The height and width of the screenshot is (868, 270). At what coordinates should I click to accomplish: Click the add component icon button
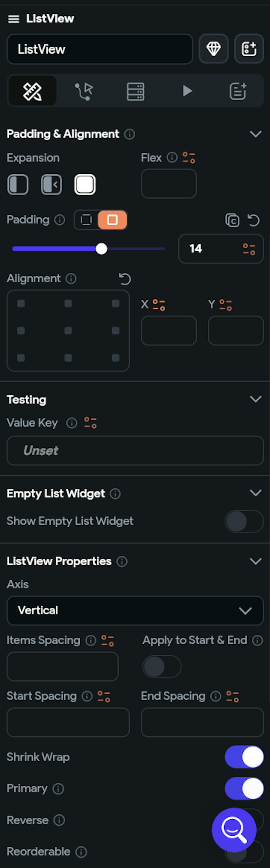tap(249, 49)
